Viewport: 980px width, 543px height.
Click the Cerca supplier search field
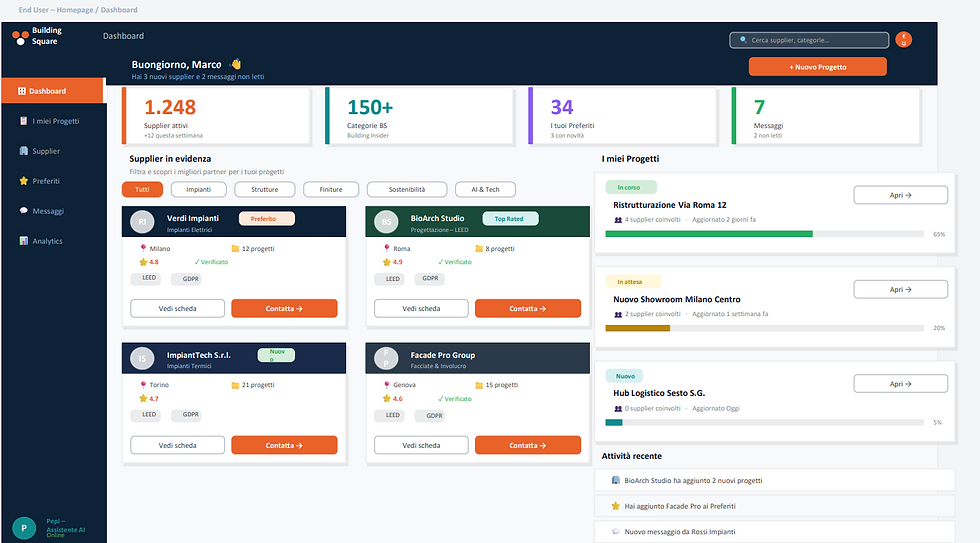coord(809,40)
